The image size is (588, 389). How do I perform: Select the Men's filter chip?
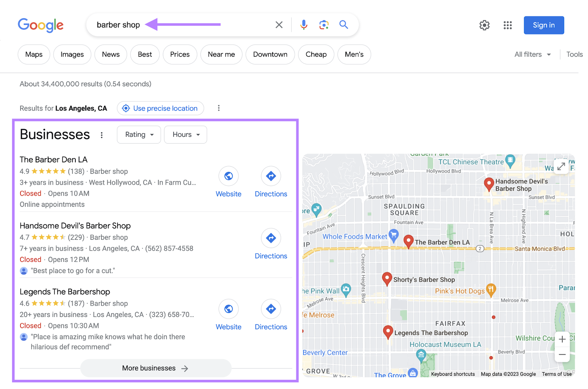coord(354,54)
